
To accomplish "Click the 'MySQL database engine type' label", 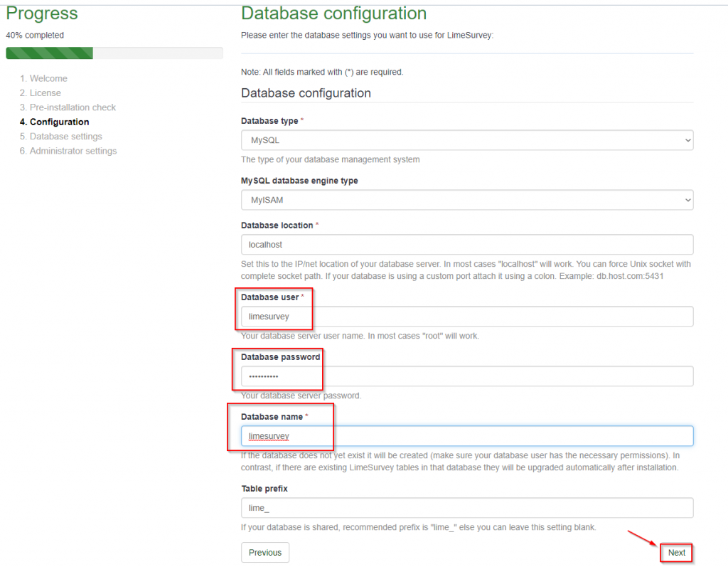I will [x=299, y=181].
